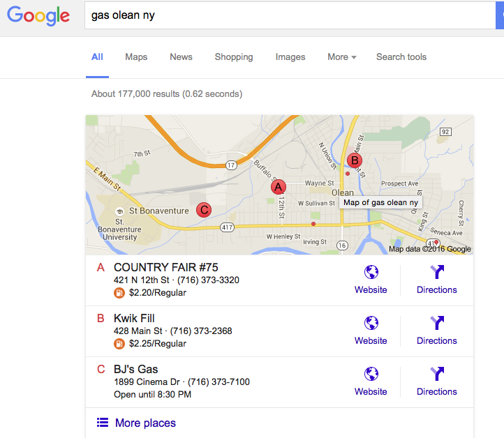504x438 pixels.
Task: Click 428 Main St address text
Action: (138, 331)
